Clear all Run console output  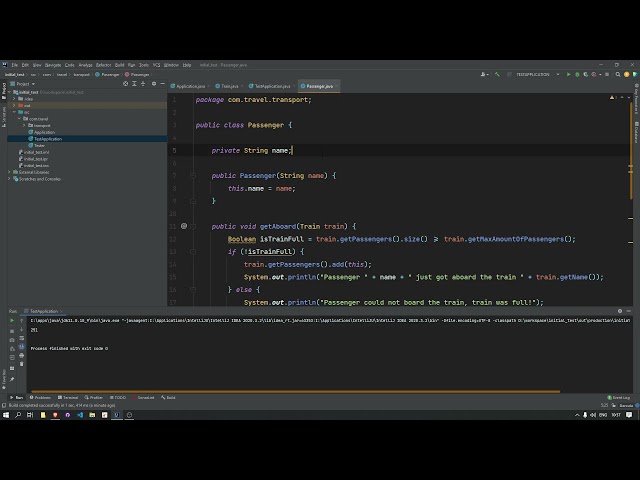click(22, 364)
